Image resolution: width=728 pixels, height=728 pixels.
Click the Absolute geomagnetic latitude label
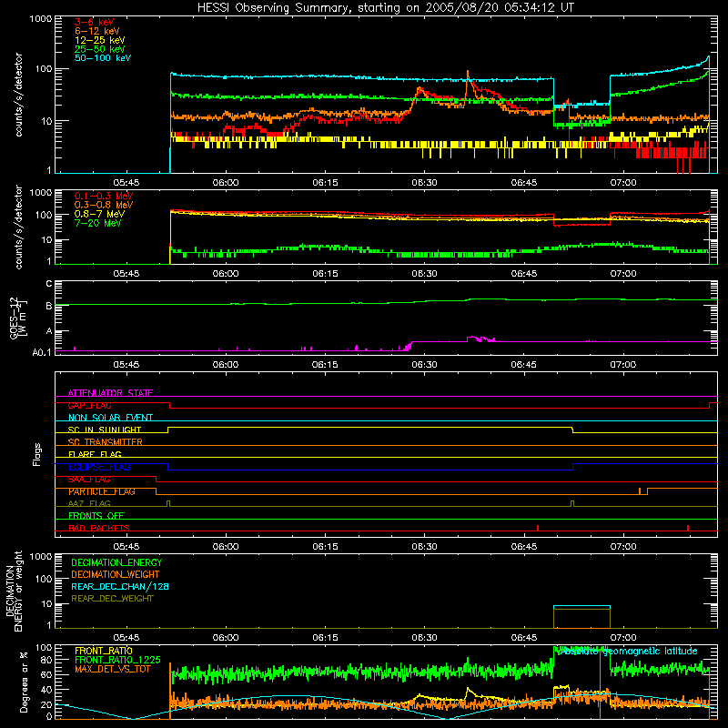(x=627, y=652)
